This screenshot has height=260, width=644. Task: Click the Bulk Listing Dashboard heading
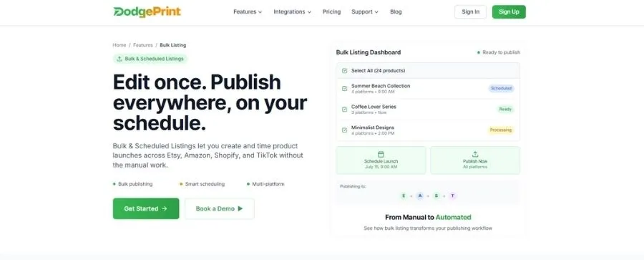click(x=369, y=52)
